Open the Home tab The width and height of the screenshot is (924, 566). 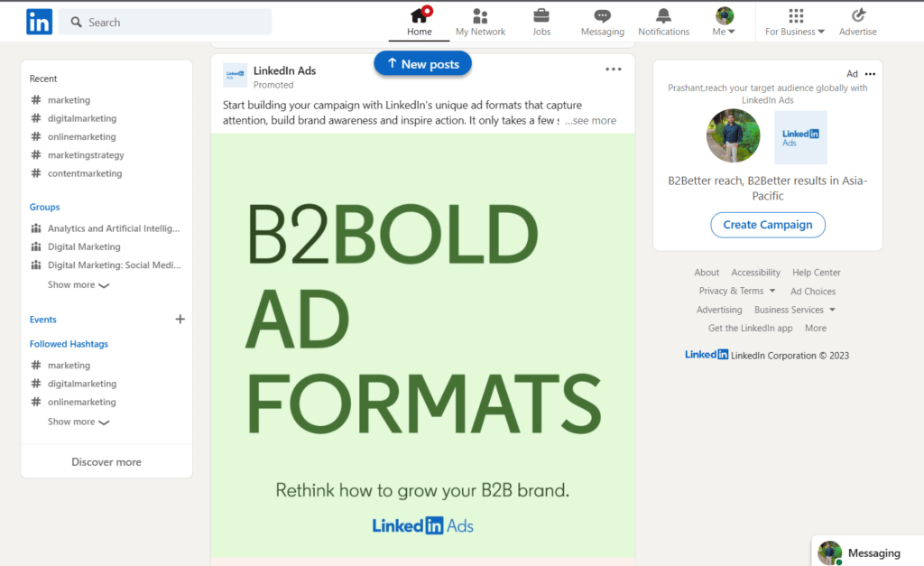[x=419, y=22]
